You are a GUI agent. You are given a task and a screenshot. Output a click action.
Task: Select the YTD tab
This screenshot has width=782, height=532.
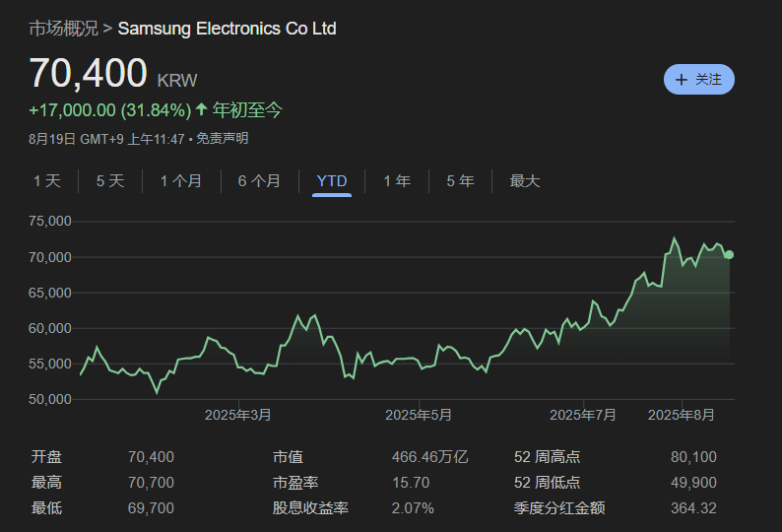pyautogui.click(x=332, y=180)
